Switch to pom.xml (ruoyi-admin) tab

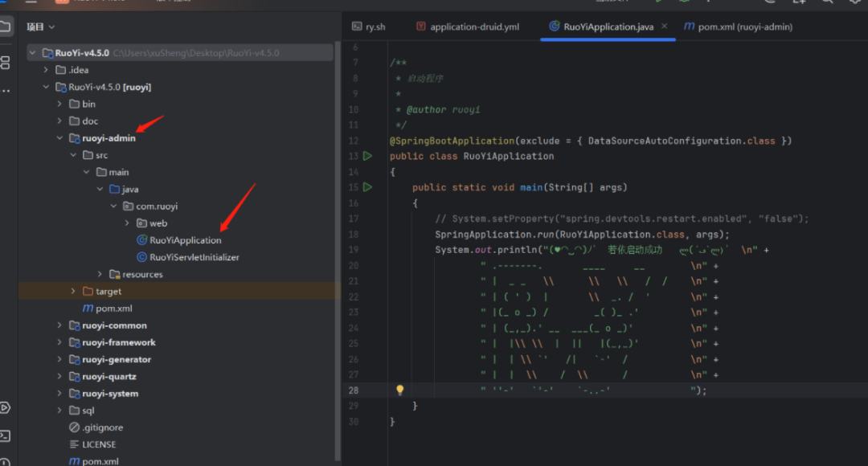pos(739,27)
